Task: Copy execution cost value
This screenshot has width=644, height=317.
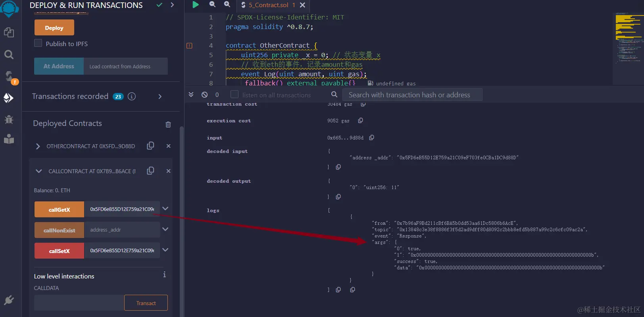Action: pos(360,120)
